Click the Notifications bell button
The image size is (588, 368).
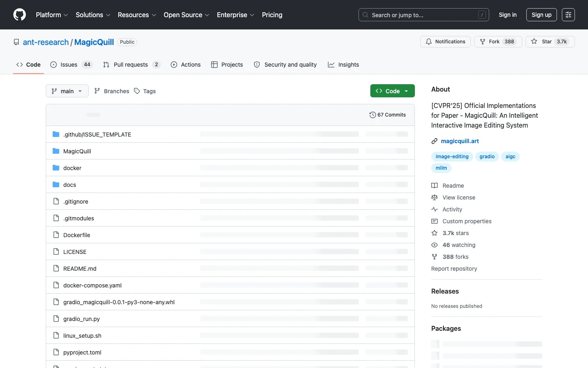tap(445, 42)
